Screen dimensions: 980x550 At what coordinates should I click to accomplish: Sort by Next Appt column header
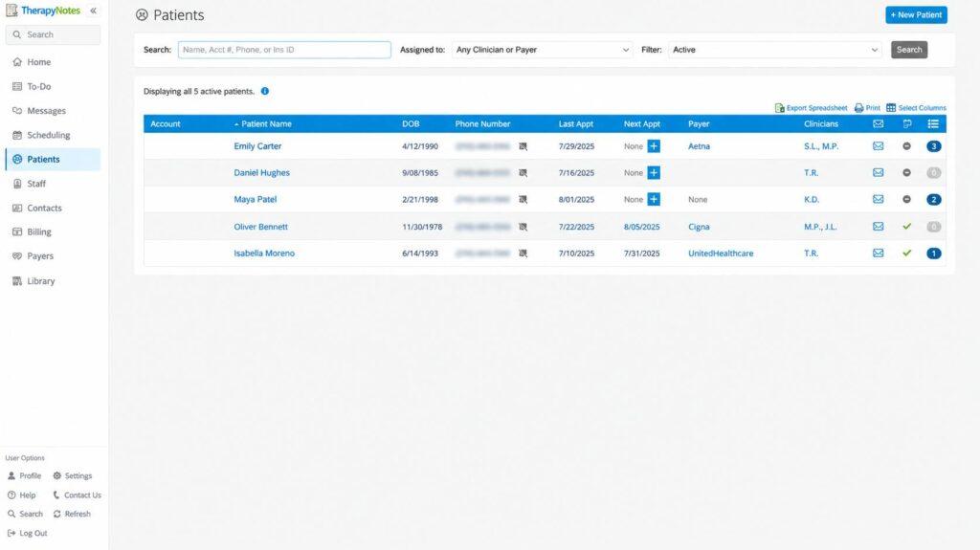[x=642, y=123]
